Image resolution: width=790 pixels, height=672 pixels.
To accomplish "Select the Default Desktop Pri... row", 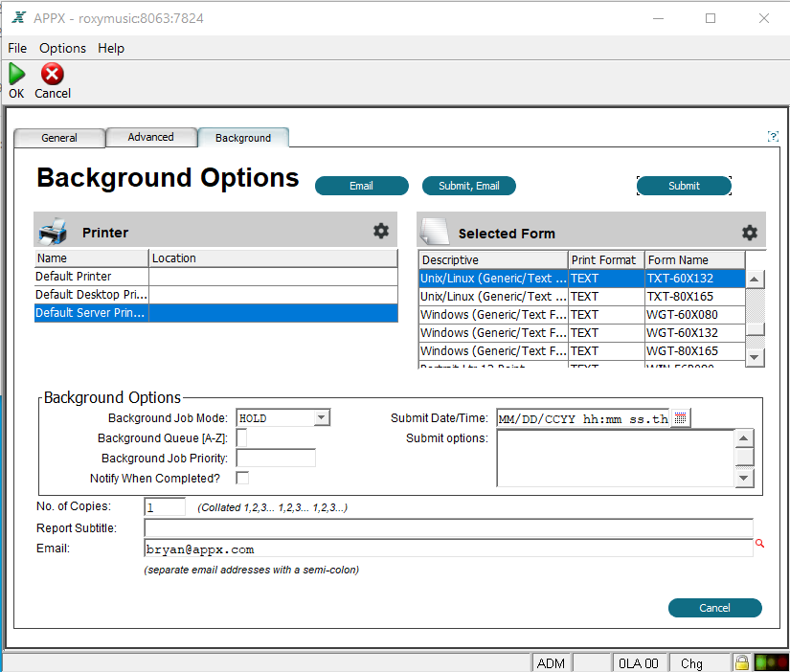I will coord(216,294).
